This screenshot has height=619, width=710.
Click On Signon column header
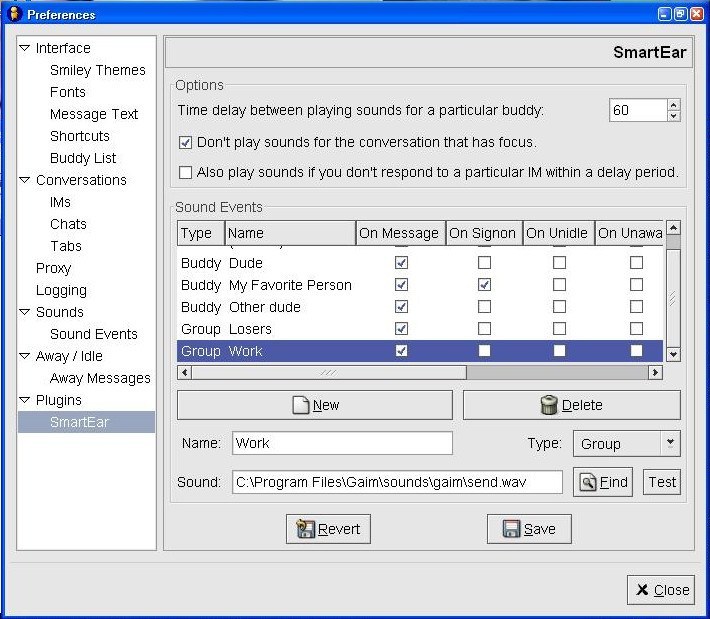(x=484, y=233)
